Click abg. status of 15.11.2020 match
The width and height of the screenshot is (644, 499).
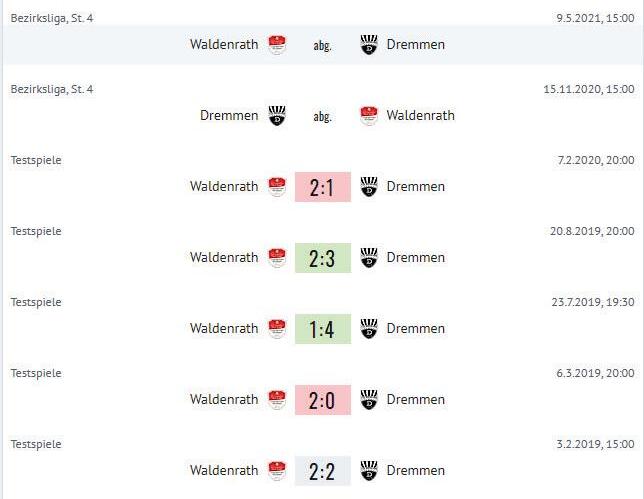click(x=322, y=117)
